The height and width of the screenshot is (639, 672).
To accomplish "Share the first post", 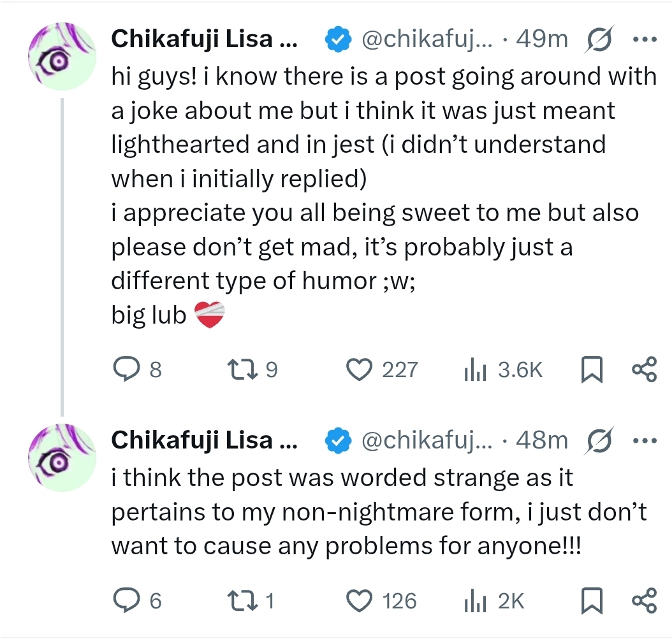I will (644, 370).
